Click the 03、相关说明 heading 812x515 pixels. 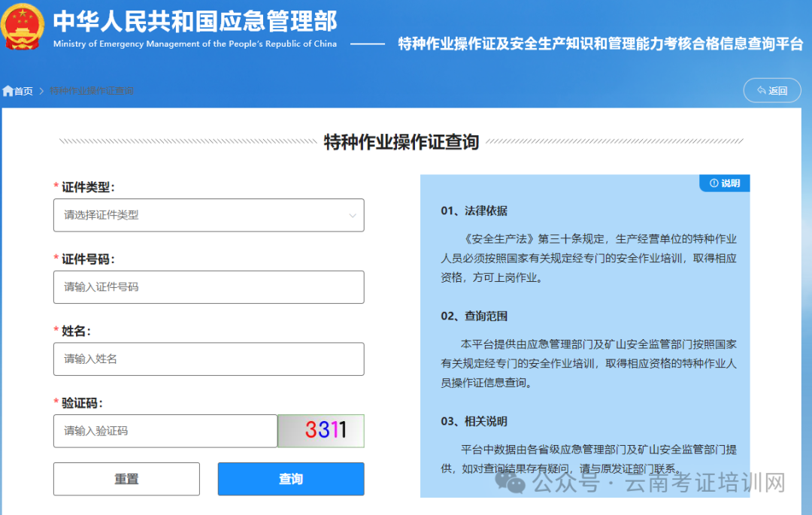[474, 421]
